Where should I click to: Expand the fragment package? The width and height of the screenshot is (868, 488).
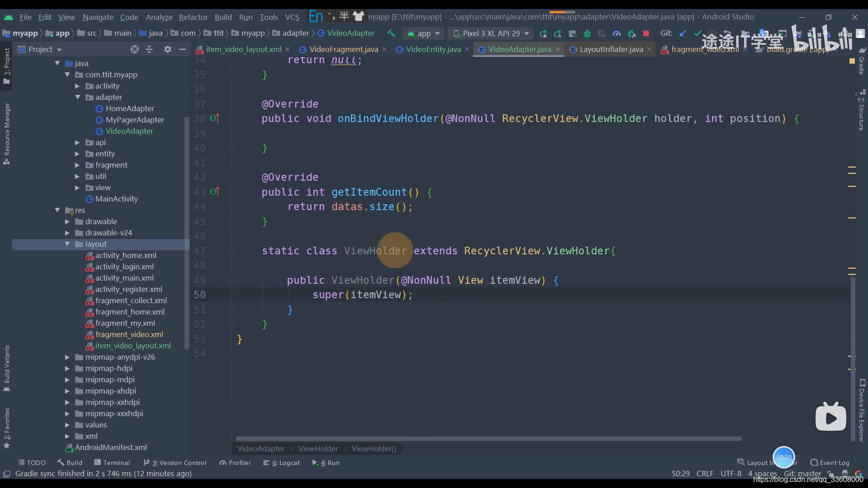tap(77, 165)
